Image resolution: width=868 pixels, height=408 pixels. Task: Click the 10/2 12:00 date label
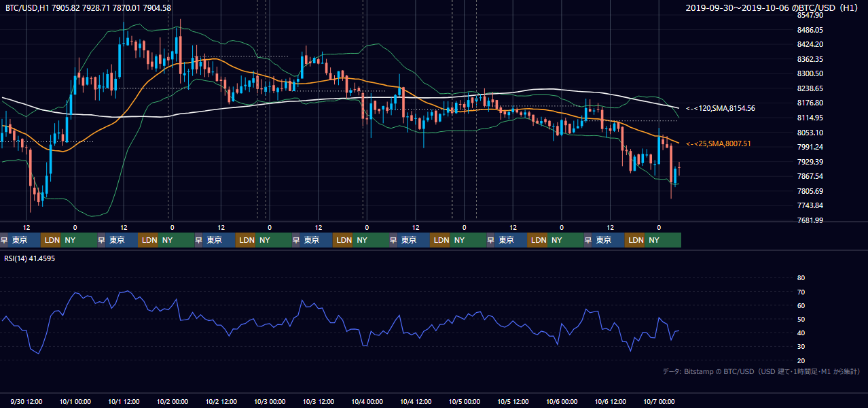click(221, 401)
